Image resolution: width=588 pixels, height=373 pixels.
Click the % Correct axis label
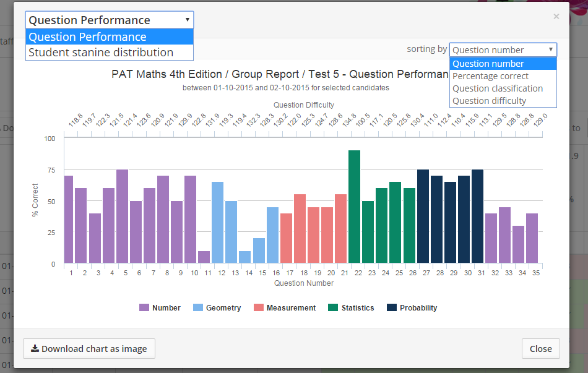35,200
